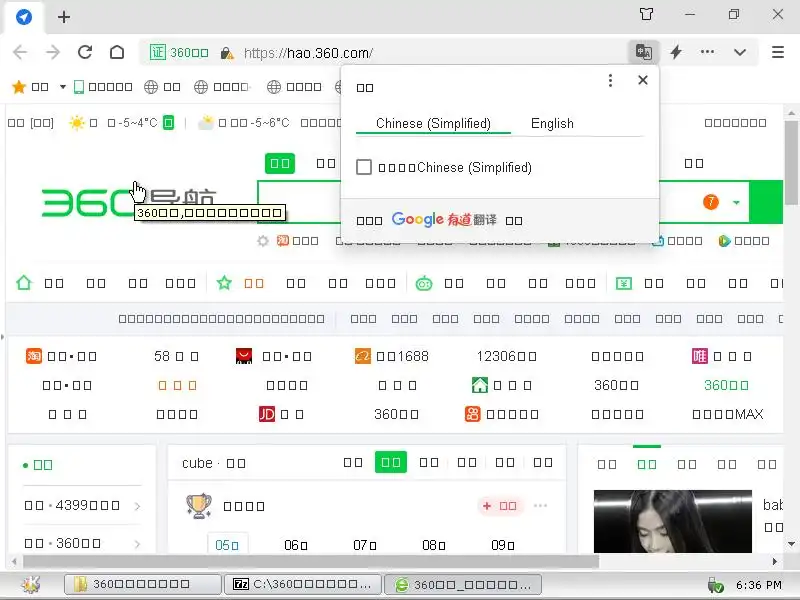Toggle always translate Chinese (Simplified) checkbox
This screenshot has height=600, width=800.
[364, 167]
